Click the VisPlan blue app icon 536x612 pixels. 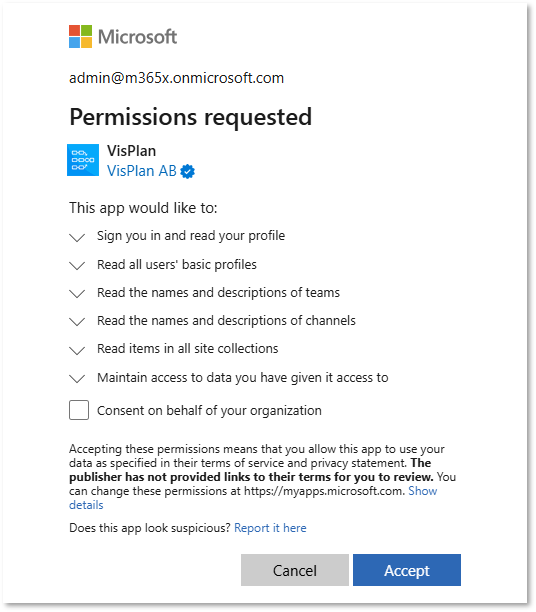coord(83,160)
